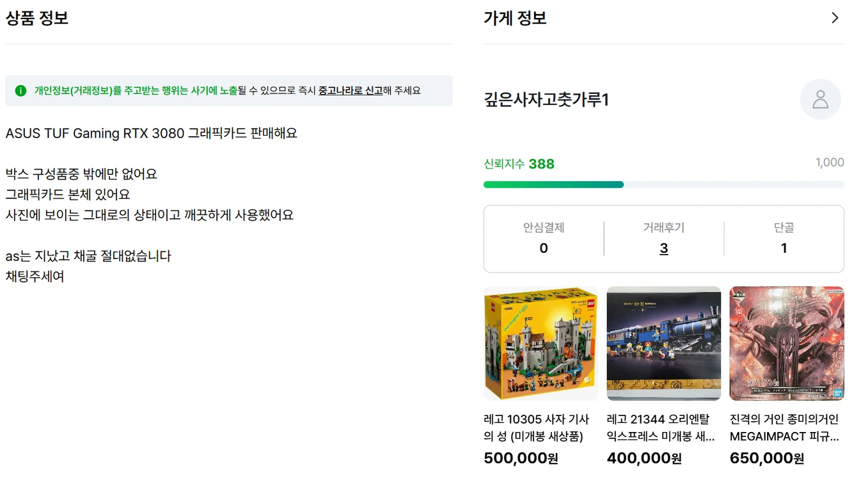Open the 중고나라로 신고 report link
Image resolution: width=868 pixels, height=480 pixels.
[x=351, y=91]
